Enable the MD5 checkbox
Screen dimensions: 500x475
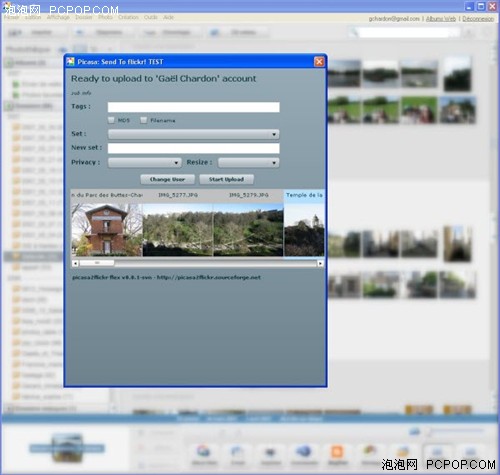111,120
